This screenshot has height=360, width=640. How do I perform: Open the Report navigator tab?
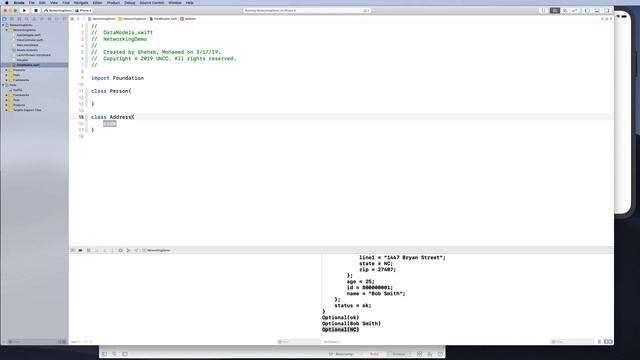[x=64, y=19]
